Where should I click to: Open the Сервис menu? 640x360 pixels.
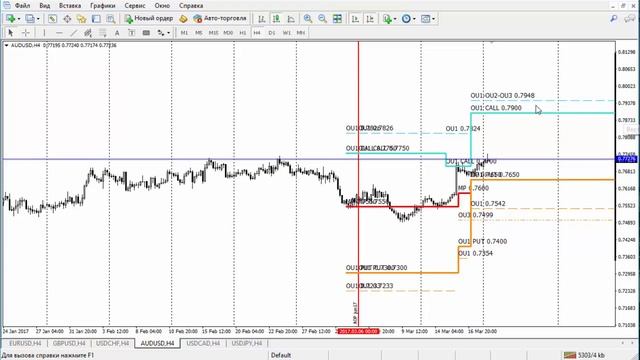pos(135,6)
